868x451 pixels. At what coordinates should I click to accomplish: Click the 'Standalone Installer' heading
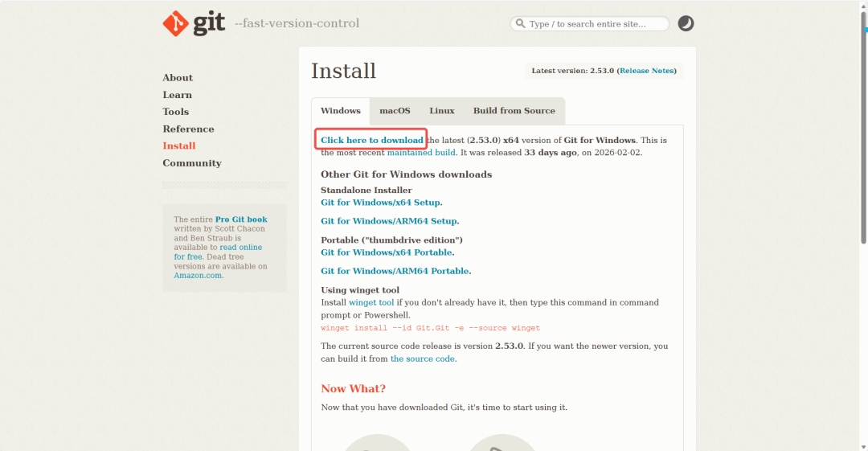point(366,190)
